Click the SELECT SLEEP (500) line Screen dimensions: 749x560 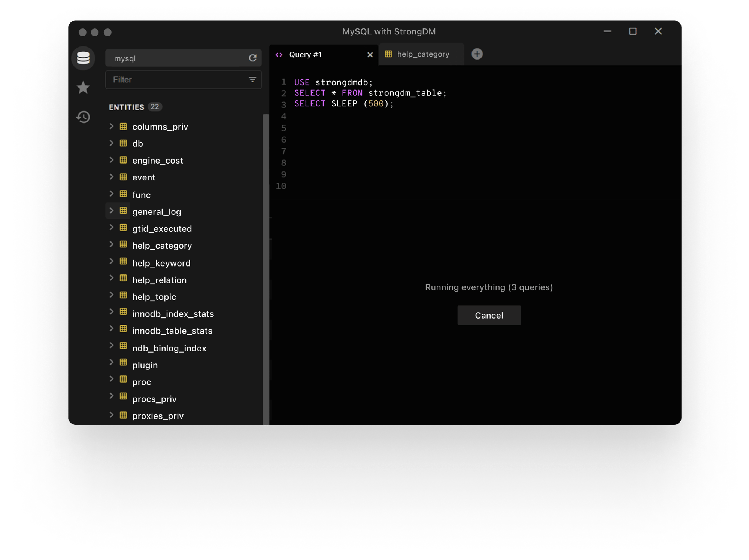pyautogui.click(x=344, y=104)
